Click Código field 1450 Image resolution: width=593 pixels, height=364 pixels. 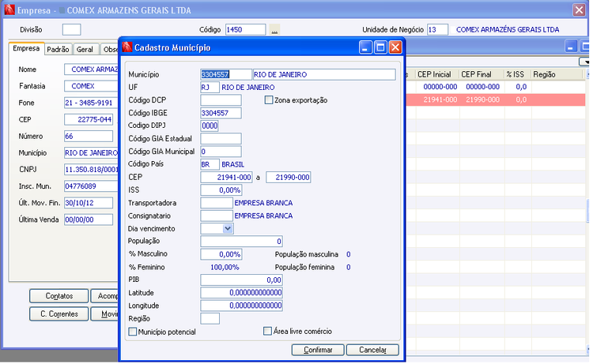pos(245,29)
